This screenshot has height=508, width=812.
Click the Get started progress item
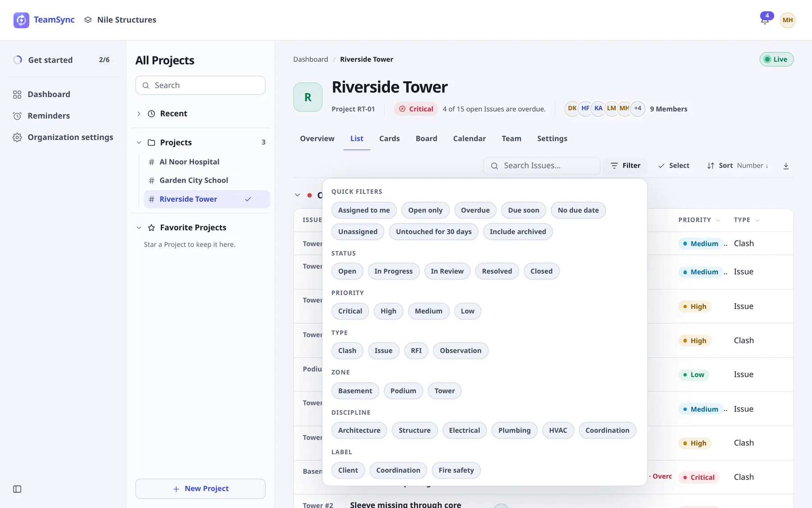[x=63, y=60]
